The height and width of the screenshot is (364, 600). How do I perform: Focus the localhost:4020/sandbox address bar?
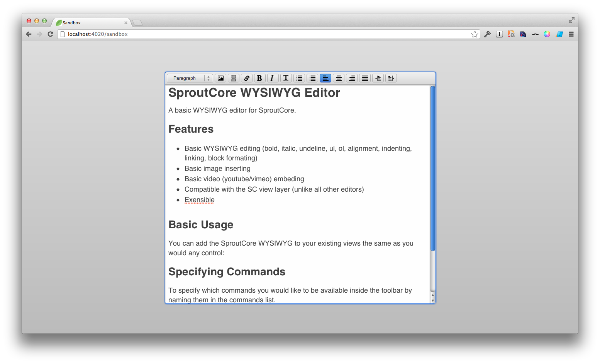point(268,34)
